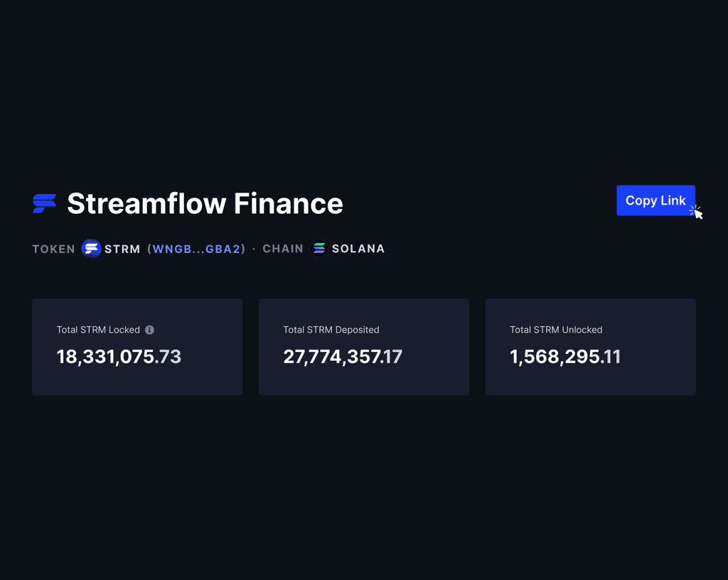Select the circular STRM badge in token row
Image resolution: width=728 pixels, height=580 pixels.
pyautogui.click(x=90, y=248)
